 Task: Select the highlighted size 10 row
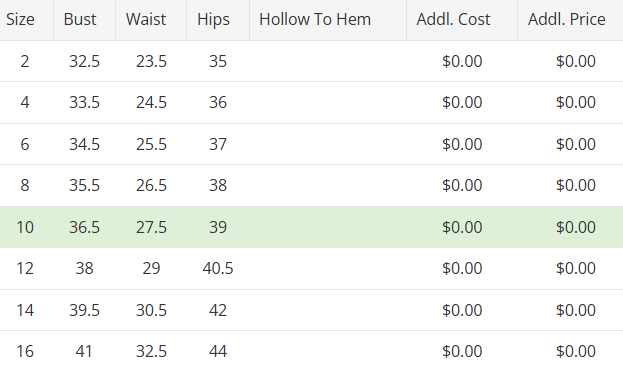click(312, 227)
